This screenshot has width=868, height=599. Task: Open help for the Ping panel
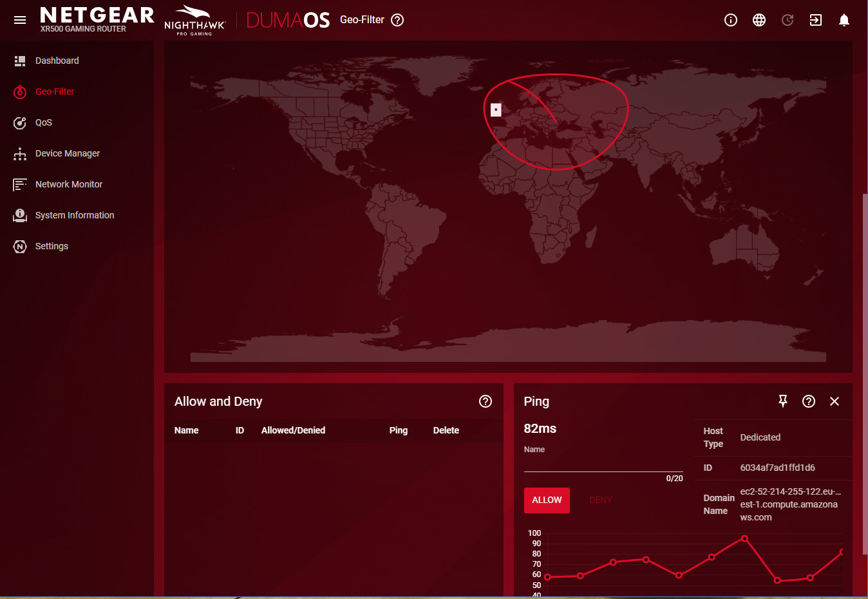(x=809, y=401)
